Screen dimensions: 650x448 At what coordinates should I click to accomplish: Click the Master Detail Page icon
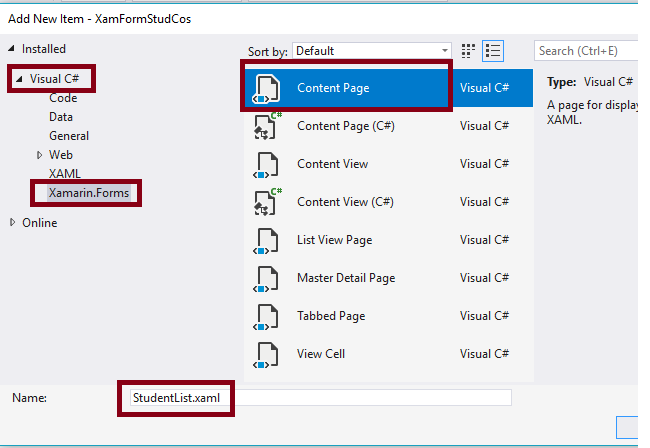tap(267, 278)
